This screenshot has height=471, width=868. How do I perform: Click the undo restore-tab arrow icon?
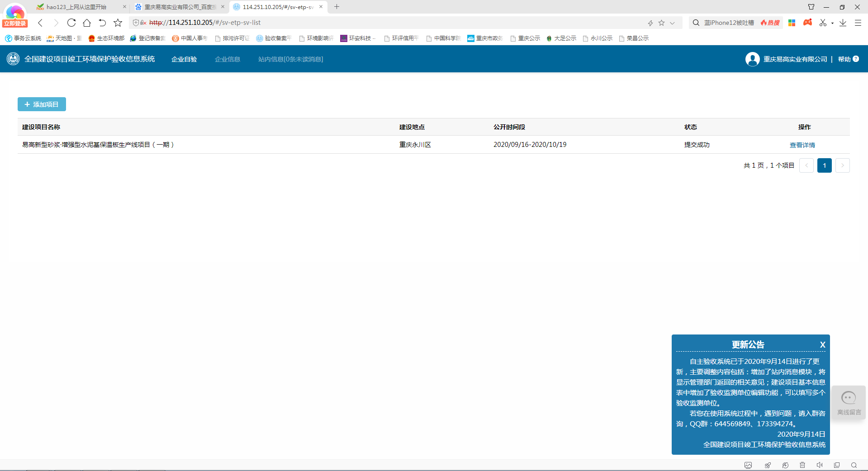click(102, 23)
